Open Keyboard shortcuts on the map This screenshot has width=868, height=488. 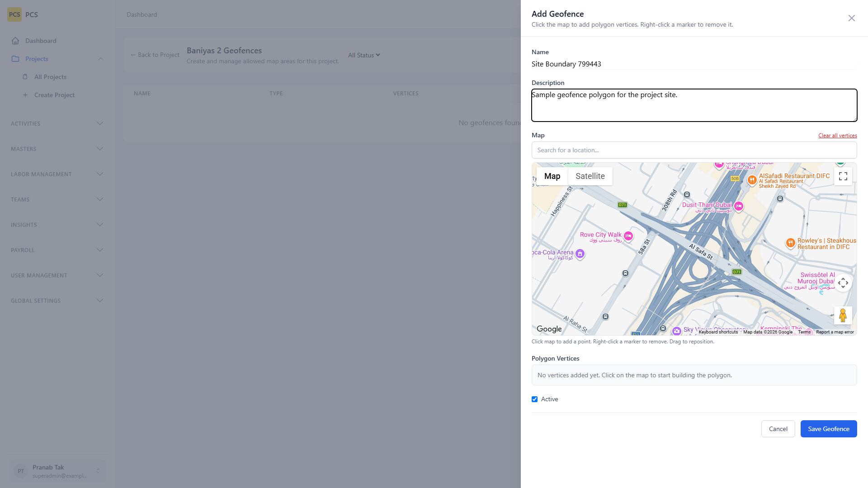pyautogui.click(x=718, y=332)
